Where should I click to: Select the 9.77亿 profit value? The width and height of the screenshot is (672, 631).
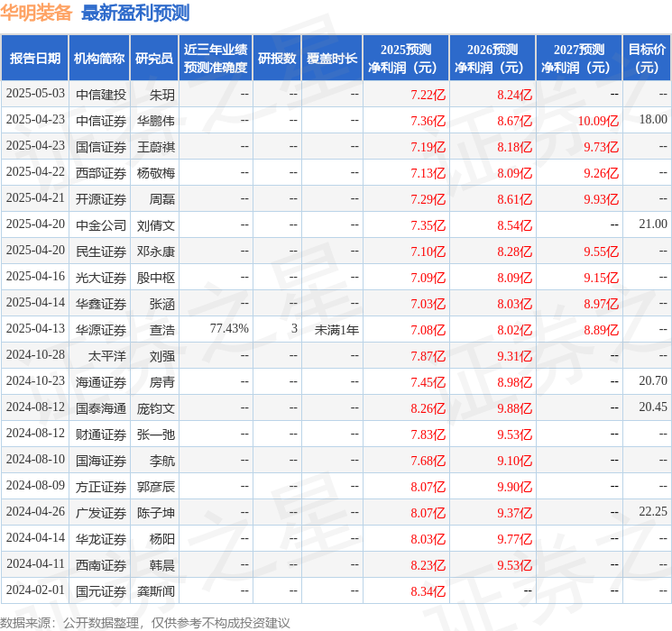coord(514,539)
